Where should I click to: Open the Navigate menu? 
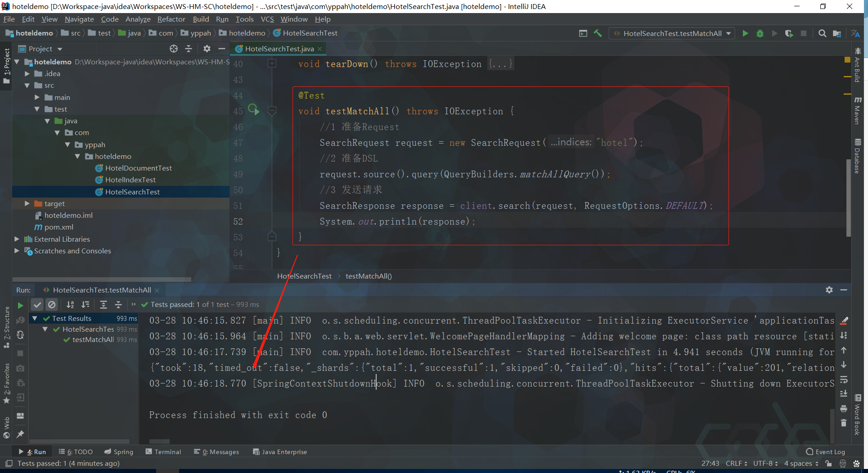tap(79, 19)
